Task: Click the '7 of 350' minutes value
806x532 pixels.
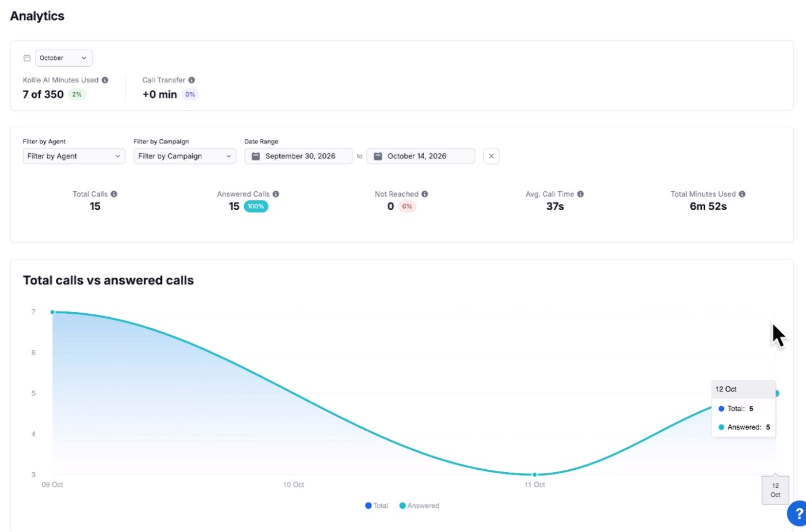Action: 43,94
